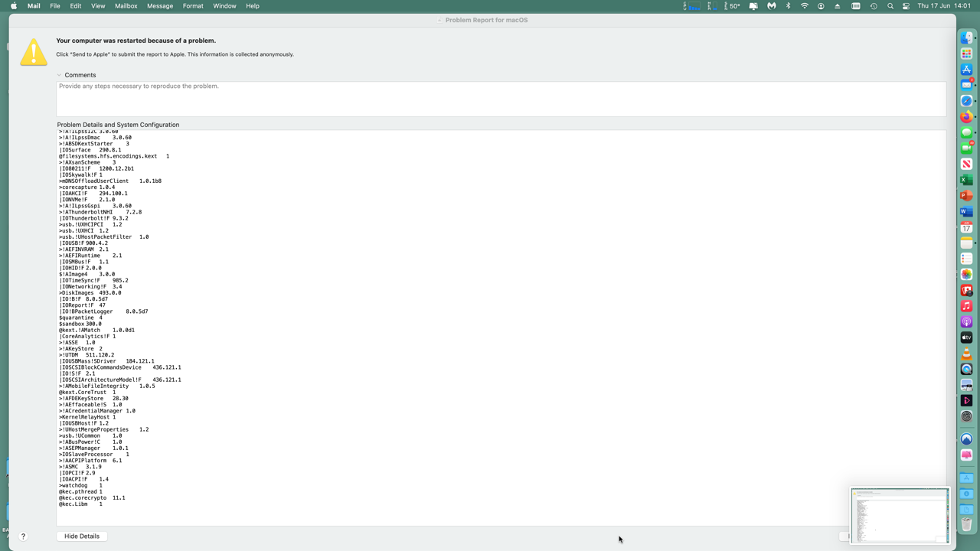Open Mail app icon in Dock
This screenshot has height=551, width=980.
pyautogui.click(x=966, y=85)
